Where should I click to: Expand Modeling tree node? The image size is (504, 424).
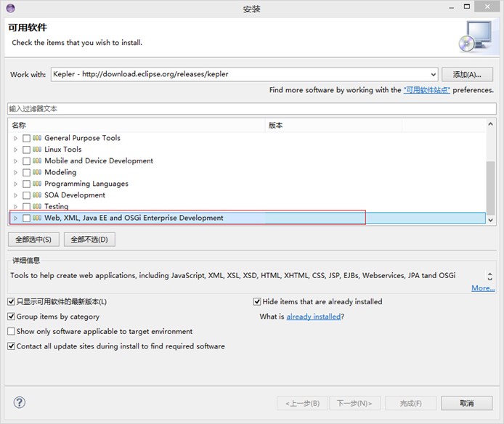click(x=15, y=172)
